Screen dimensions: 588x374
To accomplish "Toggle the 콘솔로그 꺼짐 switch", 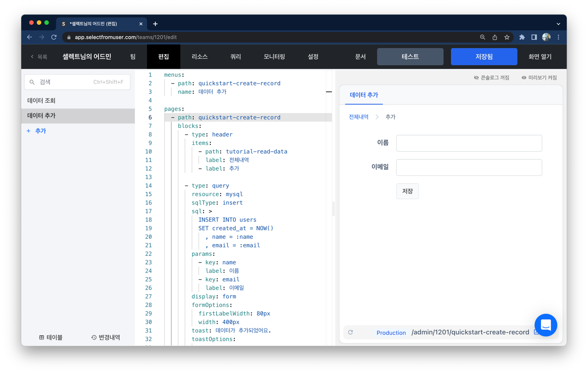I will [x=492, y=78].
